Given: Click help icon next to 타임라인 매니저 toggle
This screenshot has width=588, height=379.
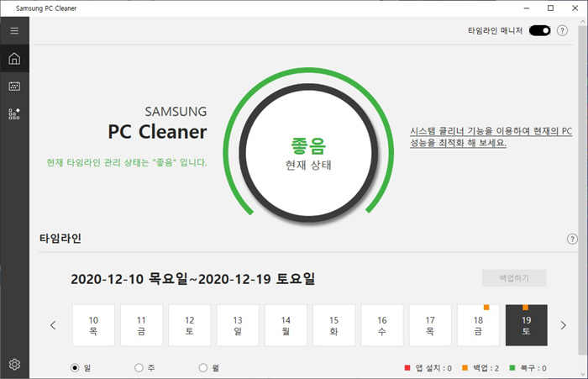Looking at the screenshot, I should (x=562, y=30).
